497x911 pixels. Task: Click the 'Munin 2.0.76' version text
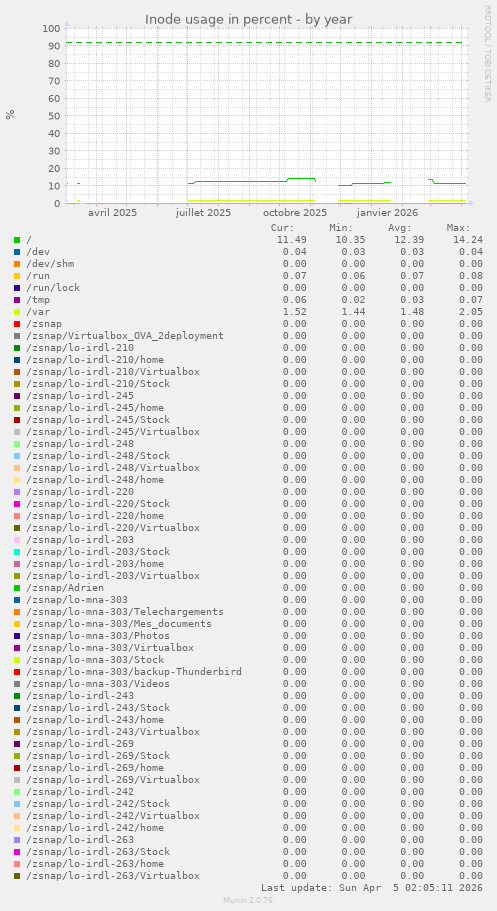point(248,901)
